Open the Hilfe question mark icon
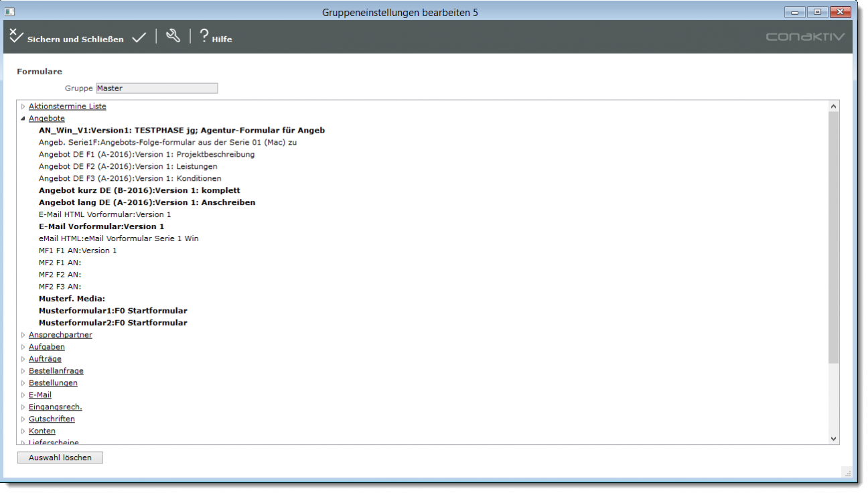This screenshot has height=493, width=868. 204,36
